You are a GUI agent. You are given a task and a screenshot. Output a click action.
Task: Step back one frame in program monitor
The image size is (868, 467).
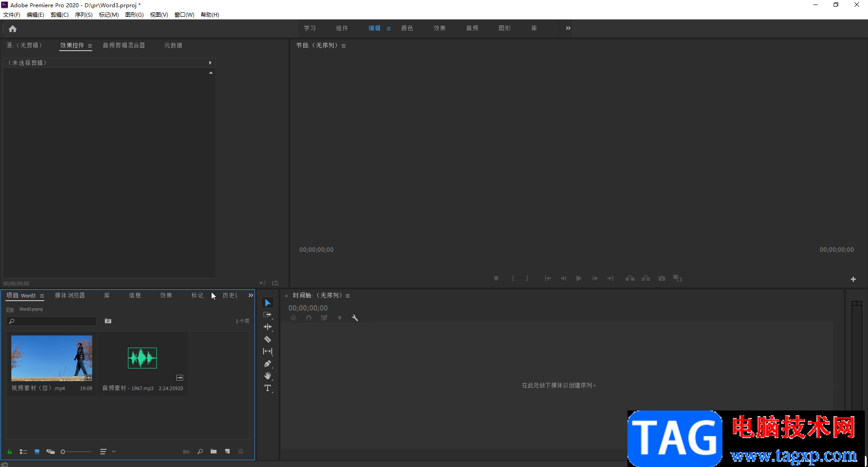[x=563, y=278]
